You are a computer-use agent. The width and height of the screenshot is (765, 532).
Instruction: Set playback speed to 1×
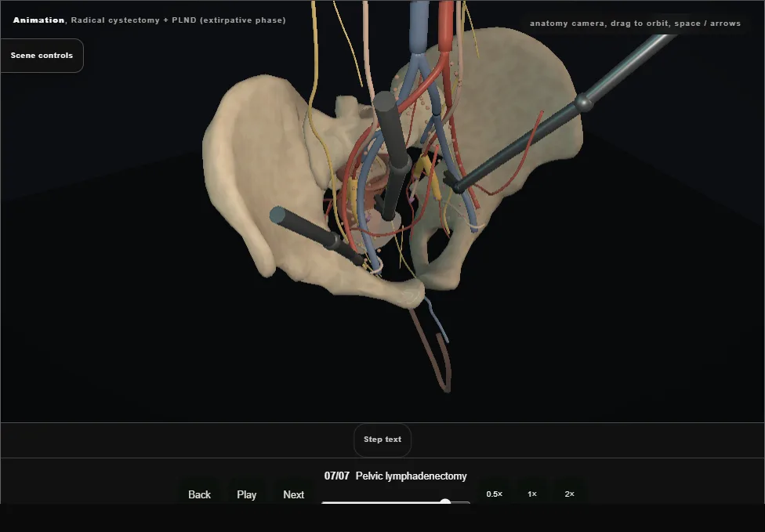click(532, 494)
